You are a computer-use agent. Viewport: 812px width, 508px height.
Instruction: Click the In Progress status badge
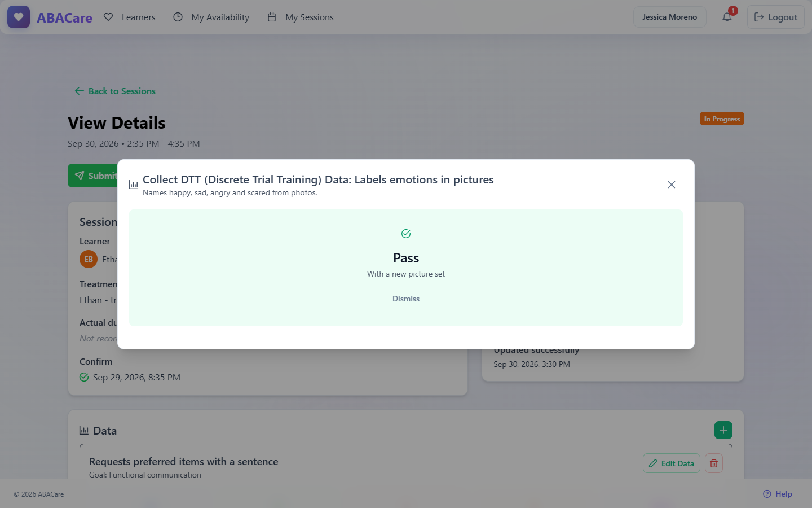coord(722,119)
